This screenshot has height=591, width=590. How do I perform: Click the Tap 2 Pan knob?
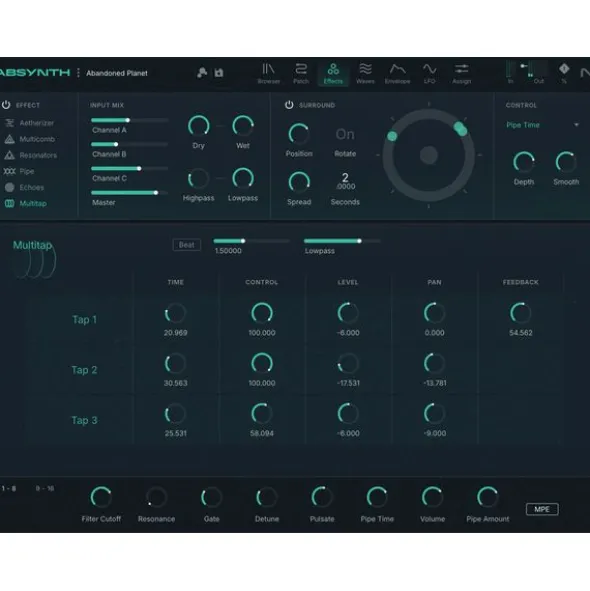[434, 363]
